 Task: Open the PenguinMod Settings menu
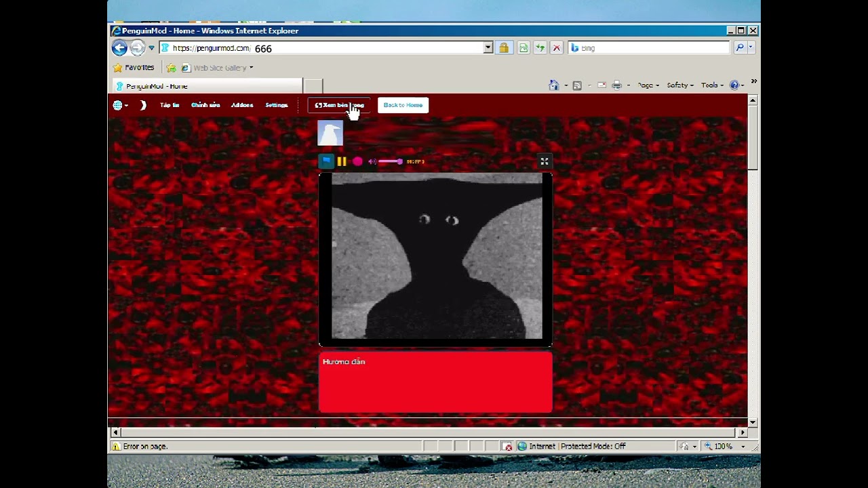pos(277,105)
